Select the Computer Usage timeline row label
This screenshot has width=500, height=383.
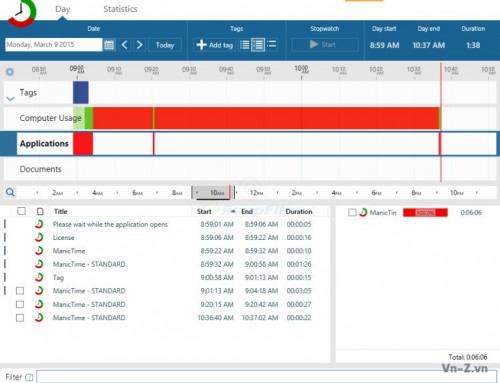click(50, 118)
